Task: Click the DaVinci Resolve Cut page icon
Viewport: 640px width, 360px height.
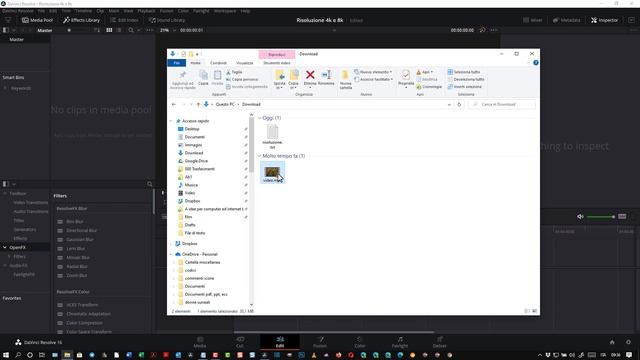Action: point(240,342)
